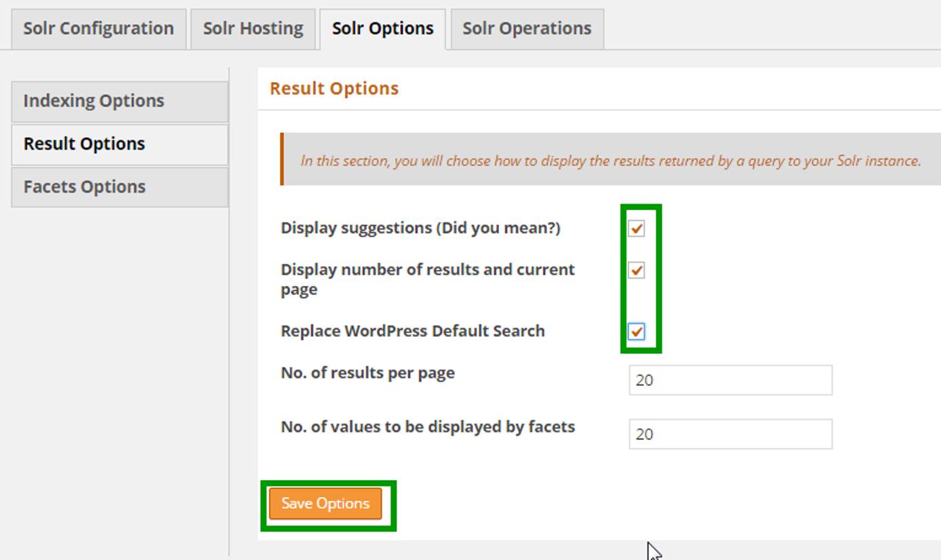This screenshot has width=941, height=560.
Task: Switch to the Solr Operations tab
Action: tap(527, 28)
